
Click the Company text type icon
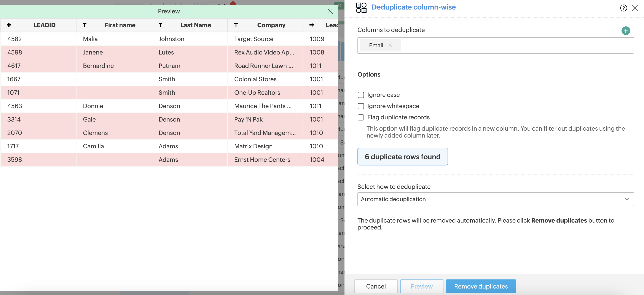[236, 25]
